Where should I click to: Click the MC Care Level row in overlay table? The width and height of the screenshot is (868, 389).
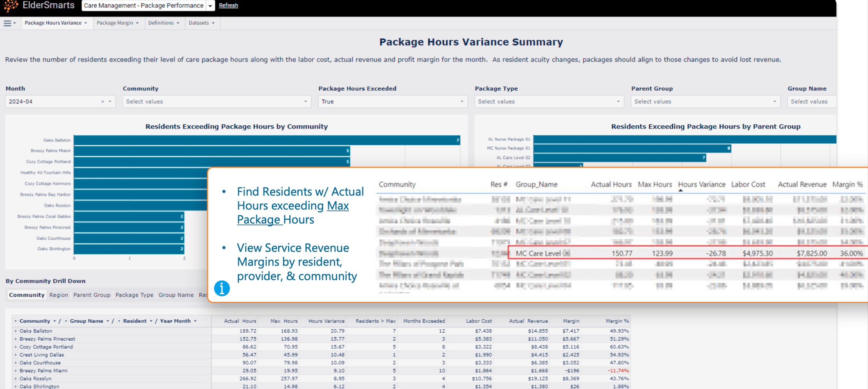tap(688, 253)
